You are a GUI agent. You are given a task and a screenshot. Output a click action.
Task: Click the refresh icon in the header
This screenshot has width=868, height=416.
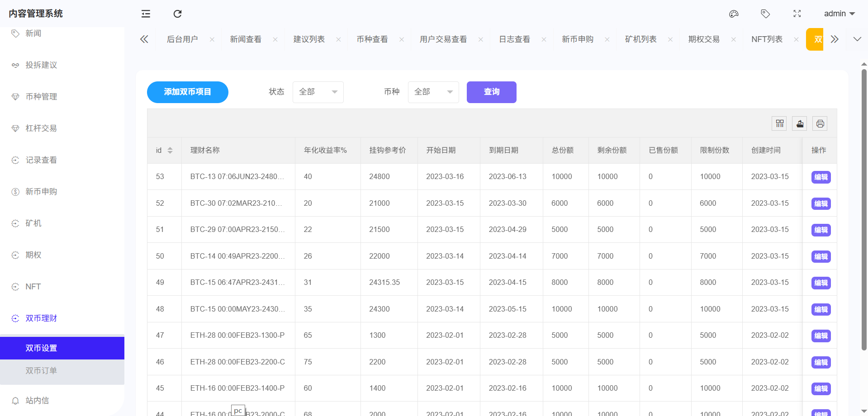click(177, 14)
